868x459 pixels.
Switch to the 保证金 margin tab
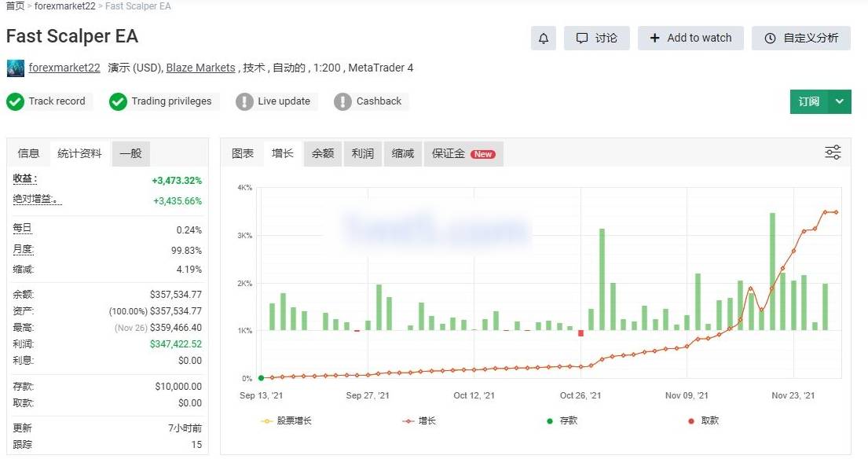coord(463,153)
